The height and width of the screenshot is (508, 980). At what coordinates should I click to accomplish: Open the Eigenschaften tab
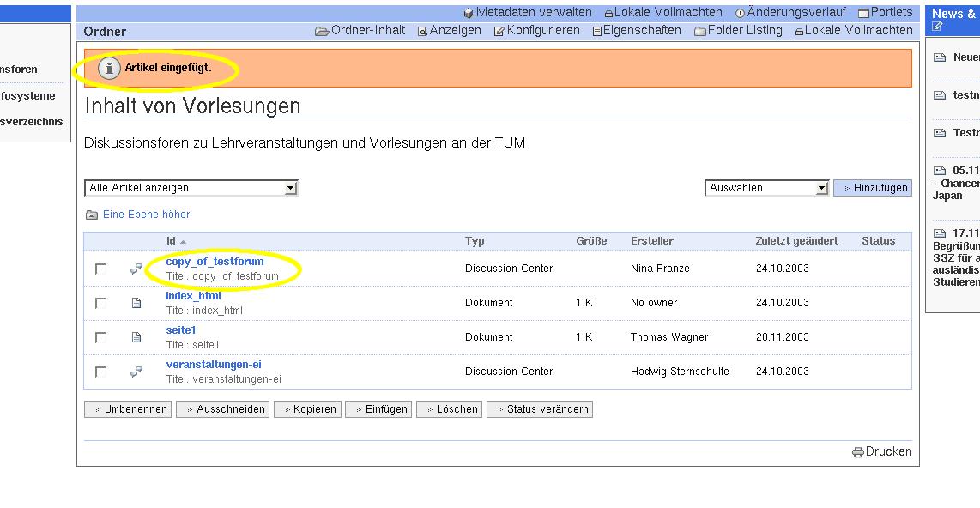click(x=636, y=30)
